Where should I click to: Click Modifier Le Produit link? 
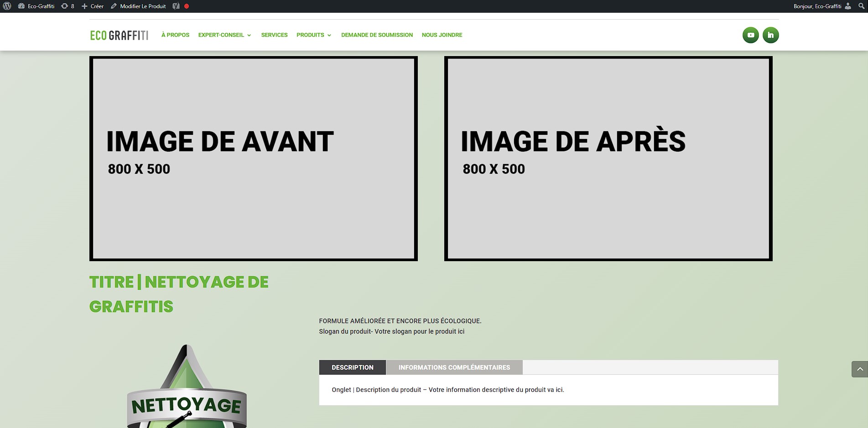coord(143,6)
